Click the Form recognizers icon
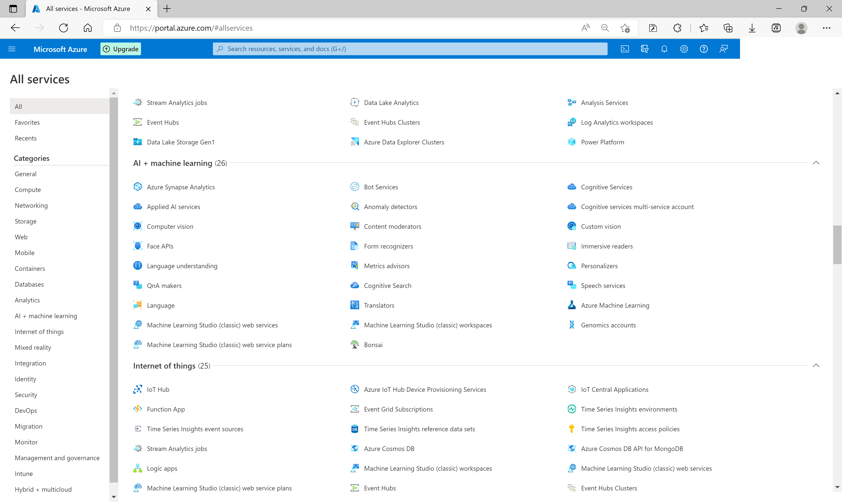Image resolution: width=842 pixels, height=504 pixels. [354, 246]
